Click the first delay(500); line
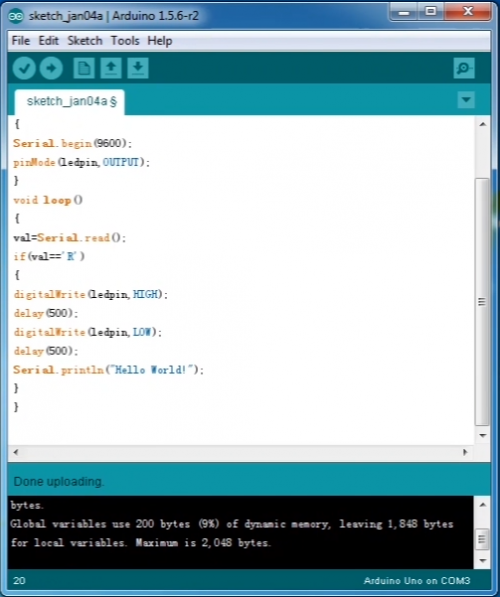This screenshot has height=597, width=500. pyautogui.click(x=46, y=313)
